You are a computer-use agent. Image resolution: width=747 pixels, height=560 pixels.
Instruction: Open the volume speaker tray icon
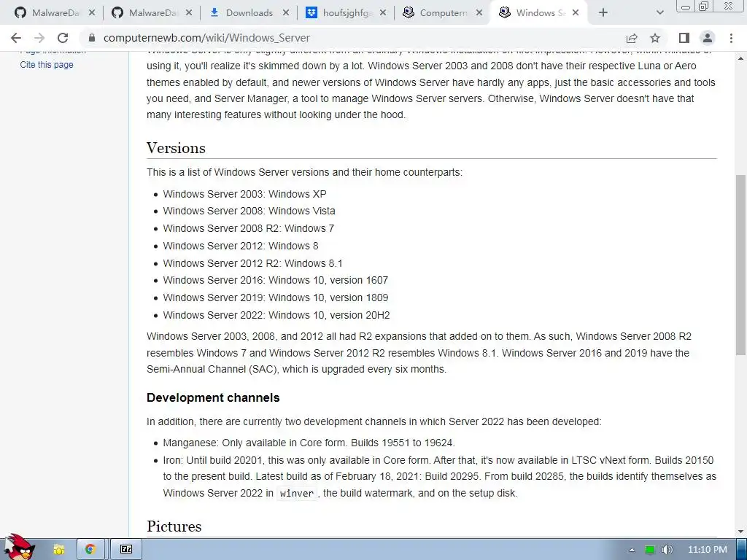point(667,550)
